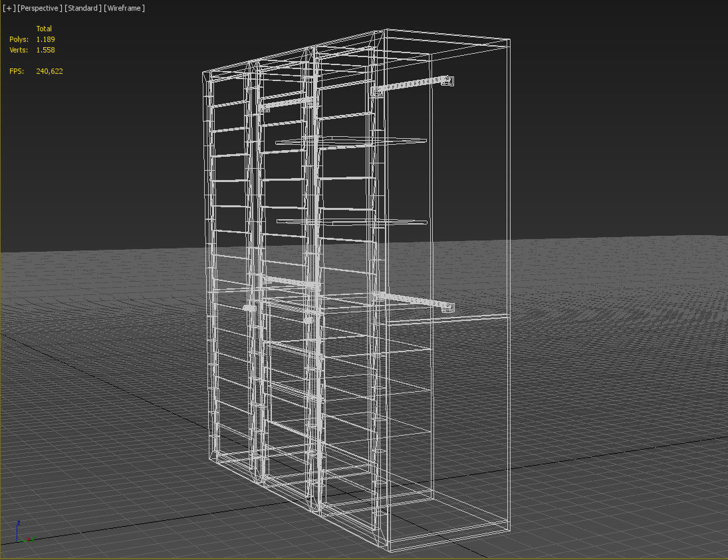Click the FPS value 240,622
728x560 pixels.
click(x=49, y=71)
